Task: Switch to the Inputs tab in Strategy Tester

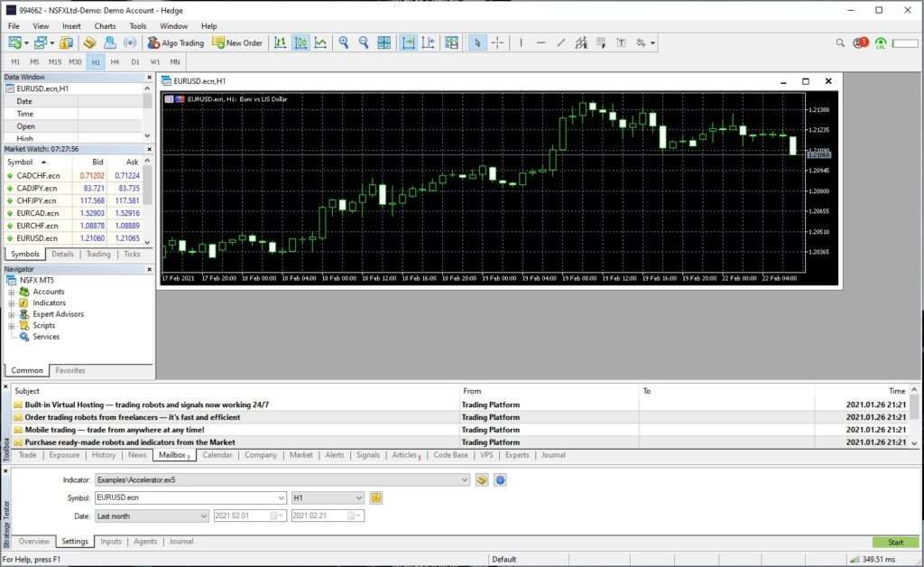Action: pos(111,541)
